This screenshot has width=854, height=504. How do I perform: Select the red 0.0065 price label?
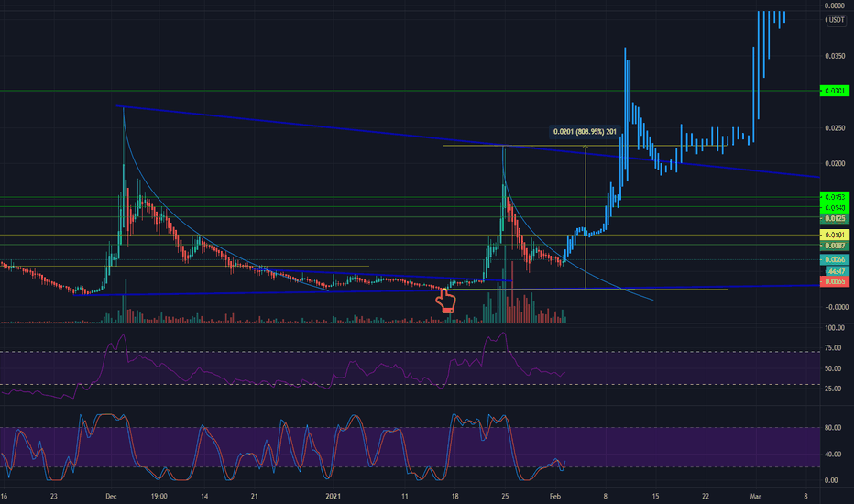[x=835, y=281]
